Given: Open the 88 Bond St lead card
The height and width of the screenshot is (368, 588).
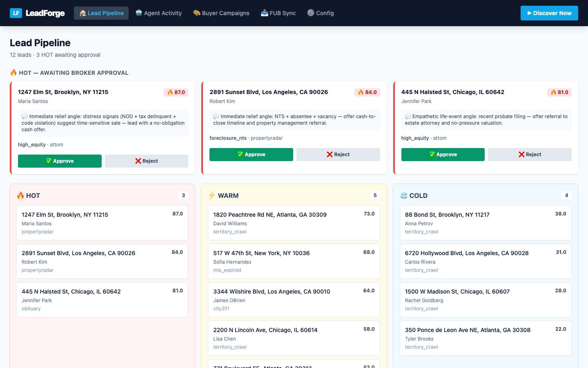Looking at the screenshot, I should pos(486,223).
